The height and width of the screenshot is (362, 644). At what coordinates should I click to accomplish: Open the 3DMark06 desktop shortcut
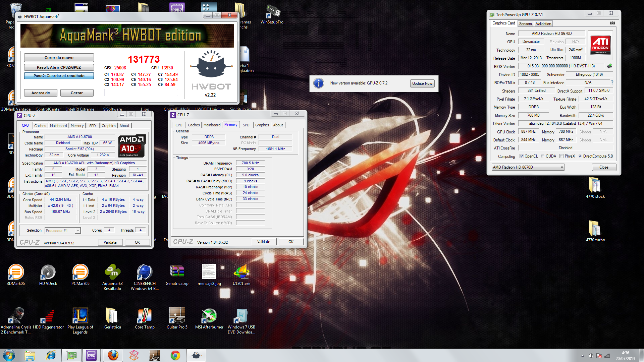(x=16, y=275)
